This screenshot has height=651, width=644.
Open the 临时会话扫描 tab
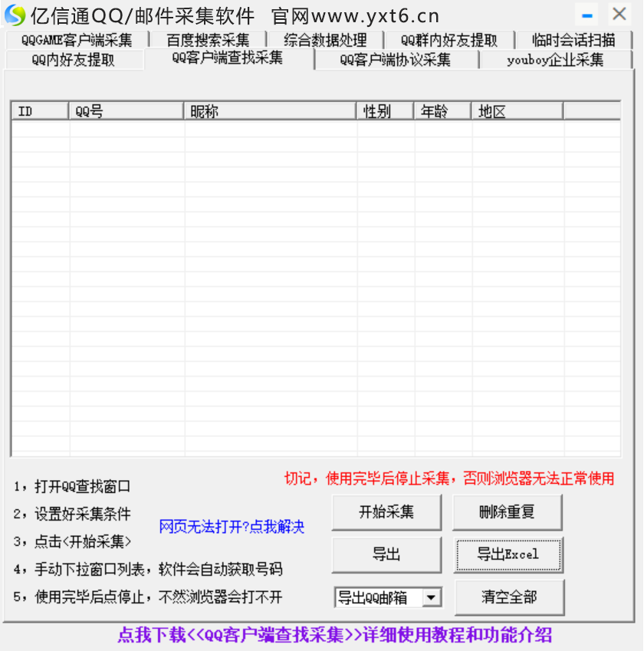[573, 41]
